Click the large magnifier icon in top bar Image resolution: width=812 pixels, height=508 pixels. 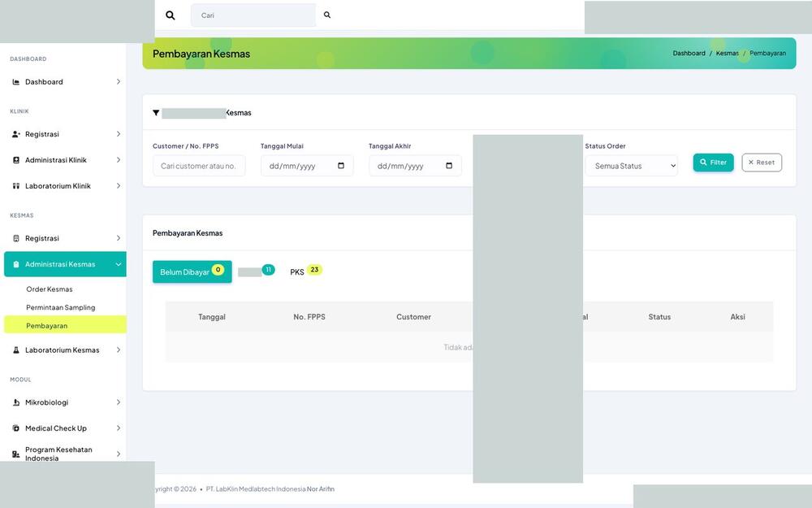click(x=170, y=15)
